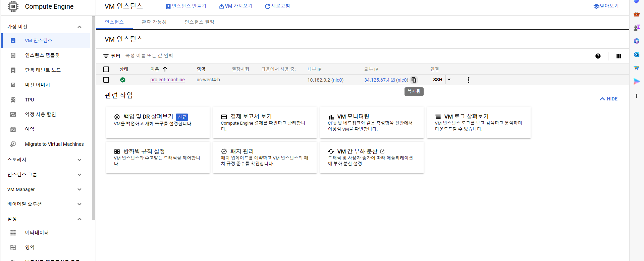Toggle the select-all header checkbox

[106, 69]
